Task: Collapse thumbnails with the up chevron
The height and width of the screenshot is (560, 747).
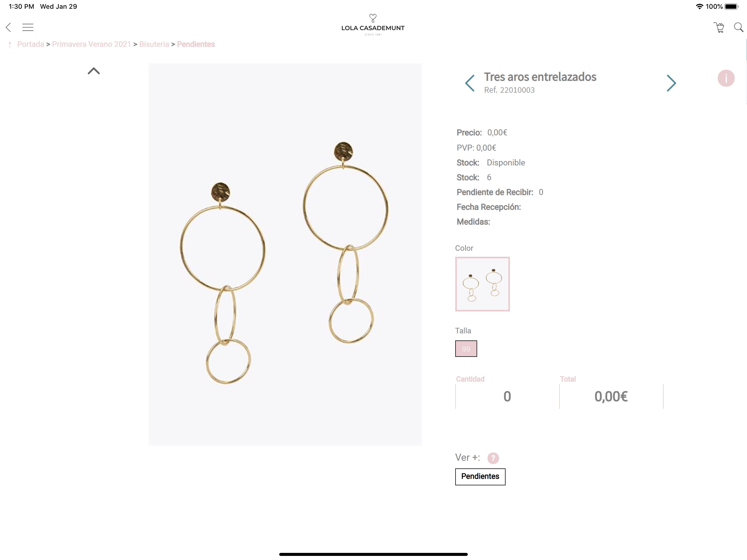Action: (94, 71)
